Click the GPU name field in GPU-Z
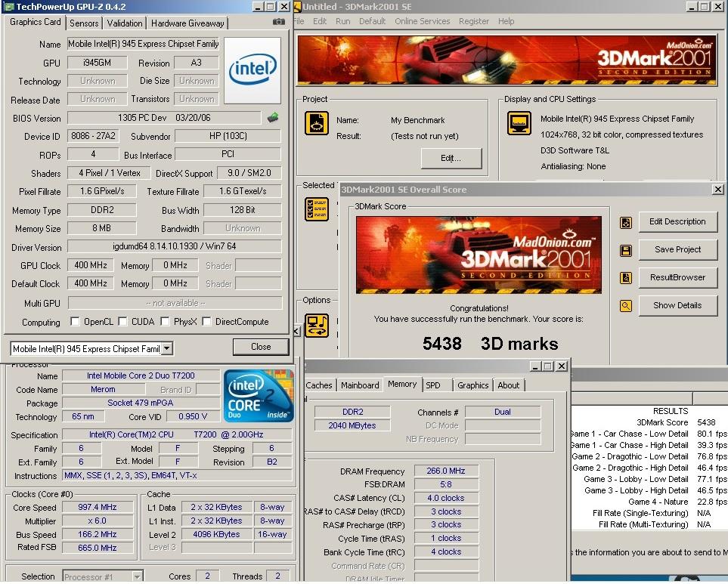Viewport: 728px width, 584px height. point(143,44)
